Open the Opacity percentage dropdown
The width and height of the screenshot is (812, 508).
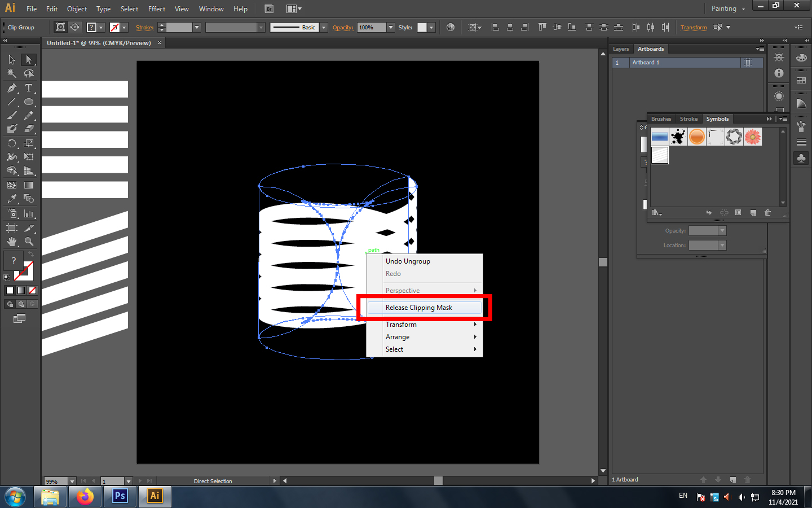(391, 27)
